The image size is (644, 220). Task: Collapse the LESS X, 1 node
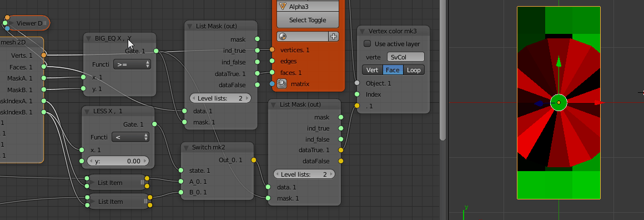coord(88,111)
